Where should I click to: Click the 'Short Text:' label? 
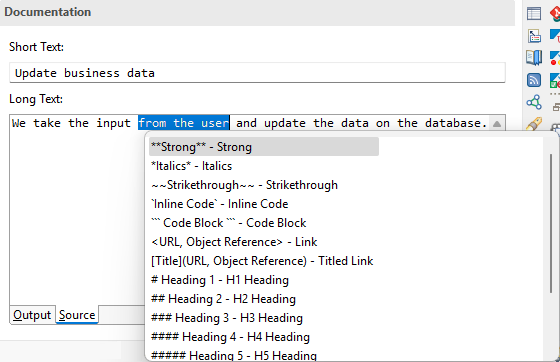click(36, 47)
